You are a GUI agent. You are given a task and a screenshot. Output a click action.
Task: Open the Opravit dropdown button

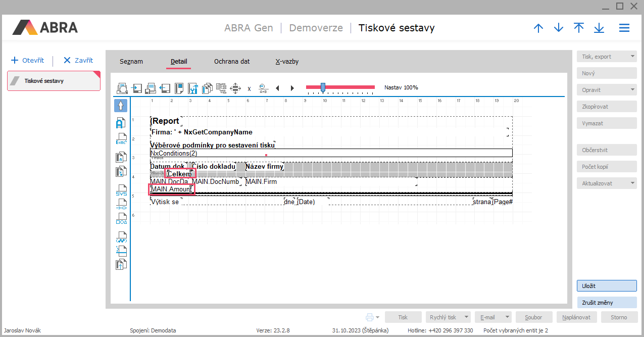pos(607,90)
